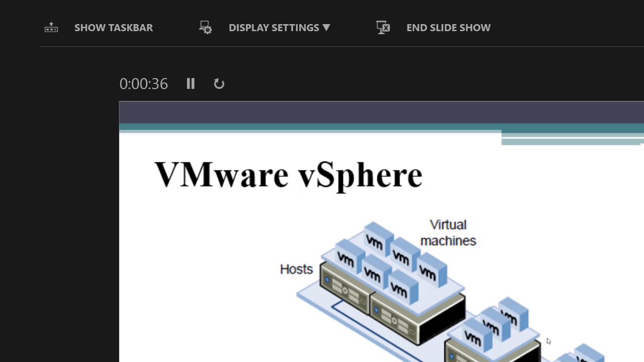Pause the presentation timer

(190, 83)
